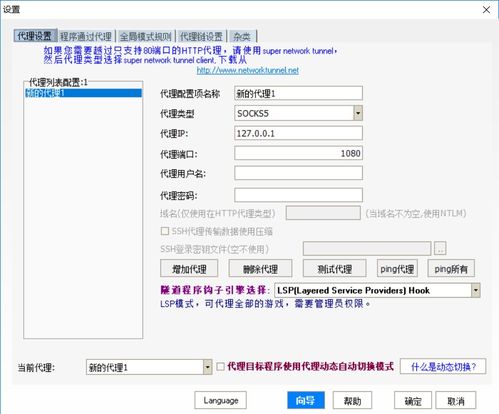Viewport: 499px width, 414px height.
Task: Select the 杂类 tab
Action: (242, 36)
